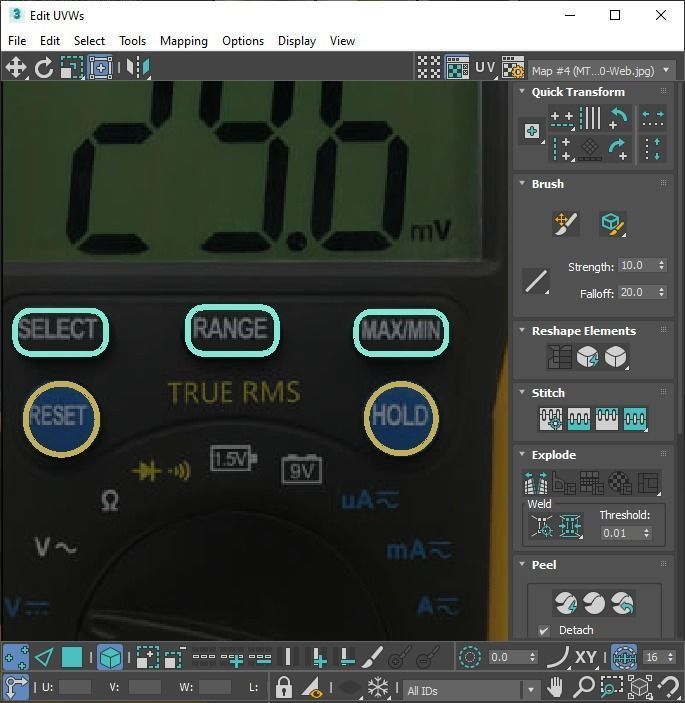Click the Space Vertically icon
This screenshot has height=703, width=685.
pos(652,149)
